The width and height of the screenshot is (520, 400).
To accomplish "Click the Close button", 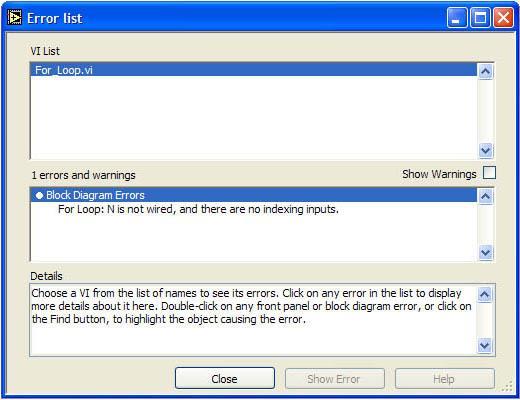I will point(225,379).
